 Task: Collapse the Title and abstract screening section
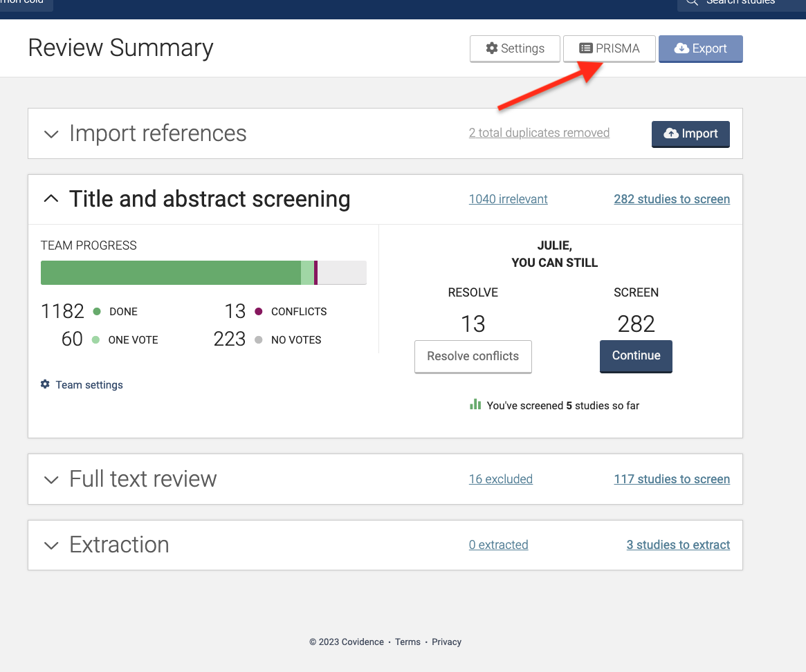(51, 199)
